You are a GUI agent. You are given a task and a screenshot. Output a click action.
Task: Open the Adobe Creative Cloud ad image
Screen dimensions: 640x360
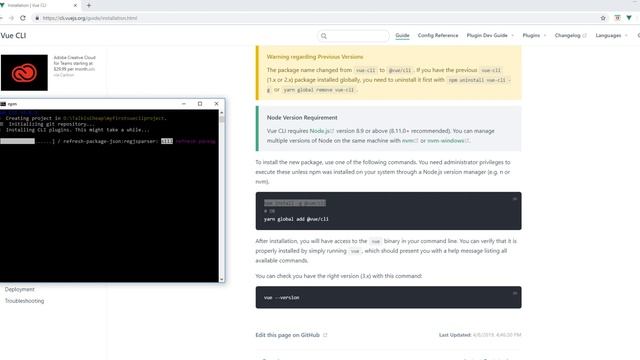click(x=24, y=73)
